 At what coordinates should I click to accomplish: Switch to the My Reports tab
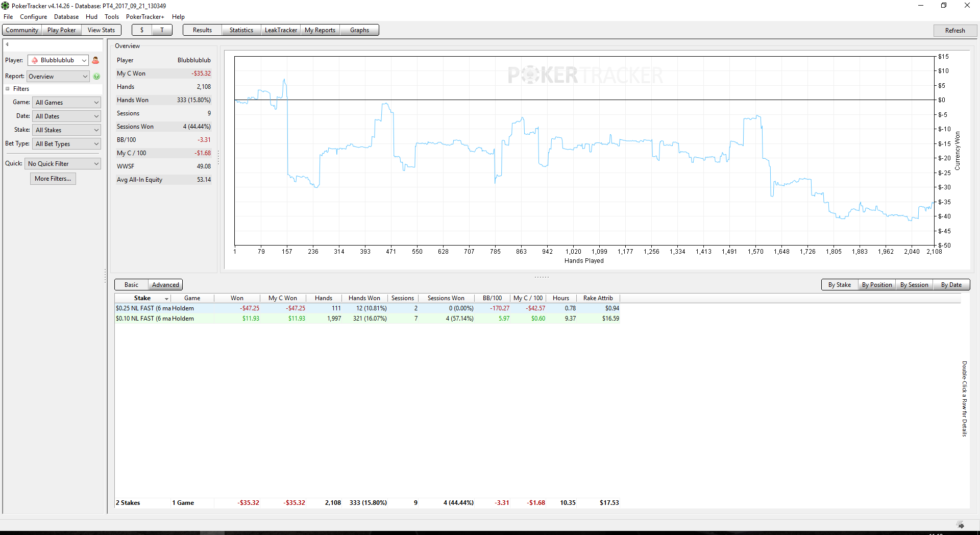tap(320, 30)
